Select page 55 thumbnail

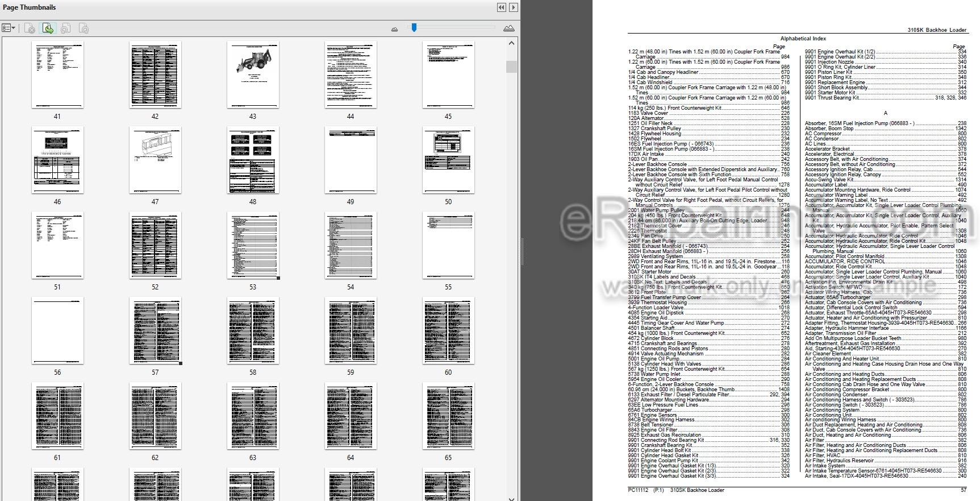pyautogui.click(x=448, y=245)
